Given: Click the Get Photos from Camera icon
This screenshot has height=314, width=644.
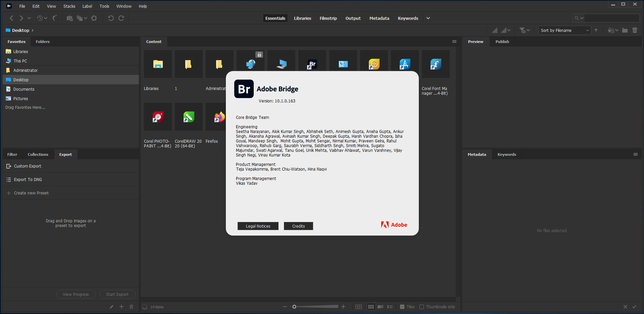Looking at the screenshot, I should click(x=69, y=18).
